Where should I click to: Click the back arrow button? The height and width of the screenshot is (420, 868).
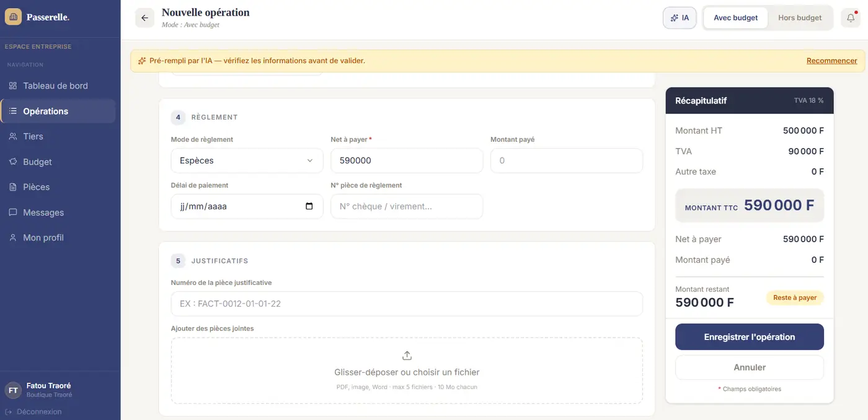point(144,18)
